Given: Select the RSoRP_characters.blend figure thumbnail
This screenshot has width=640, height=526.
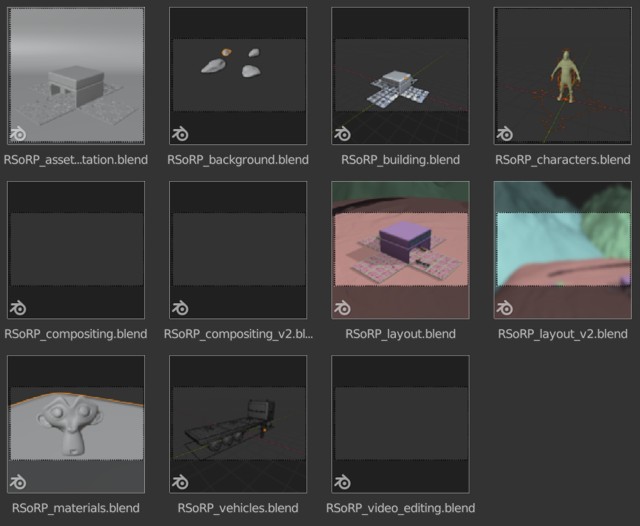Looking at the screenshot, I should tap(562, 76).
